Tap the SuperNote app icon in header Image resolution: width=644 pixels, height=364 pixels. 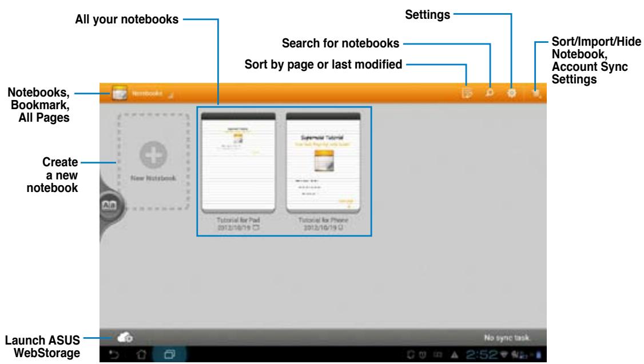(120, 93)
